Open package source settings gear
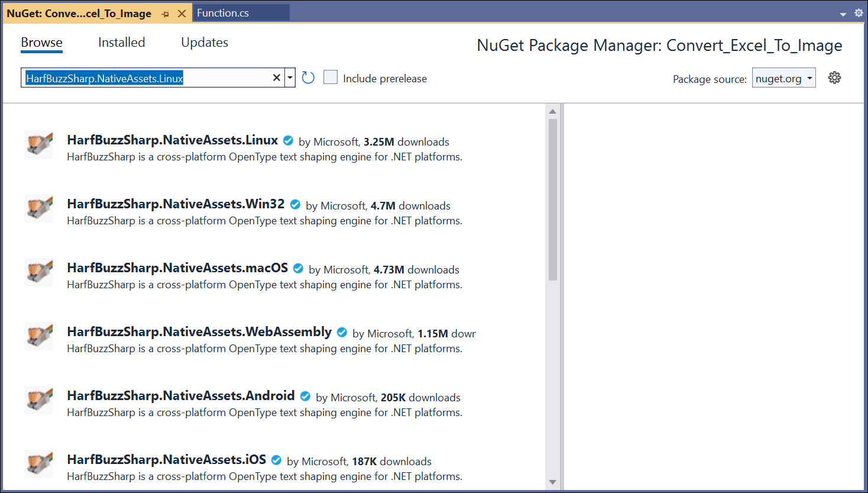 tap(834, 78)
